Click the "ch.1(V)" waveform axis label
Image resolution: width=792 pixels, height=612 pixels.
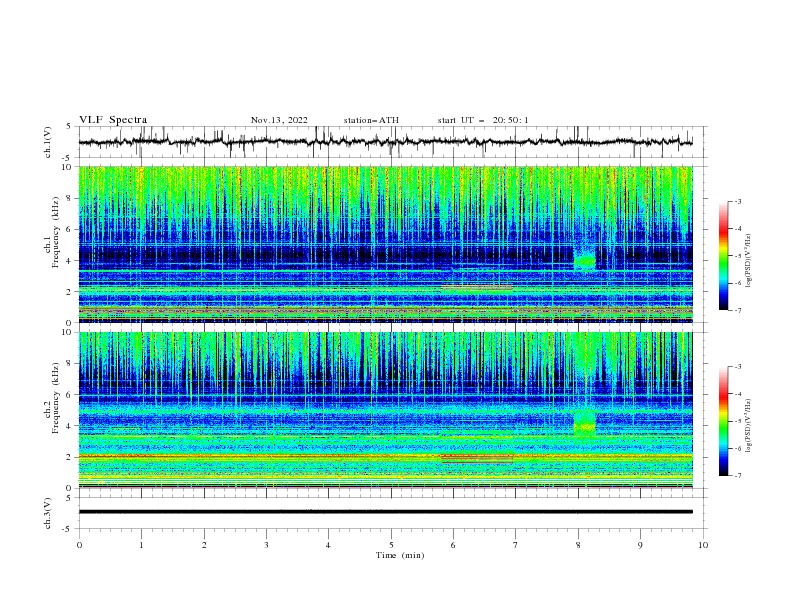(x=48, y=142)
